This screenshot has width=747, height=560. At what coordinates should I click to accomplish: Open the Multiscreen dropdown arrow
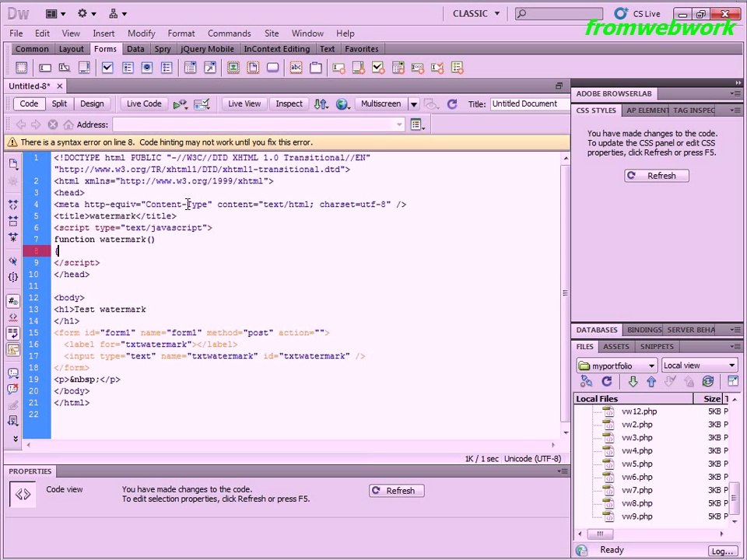414,104
